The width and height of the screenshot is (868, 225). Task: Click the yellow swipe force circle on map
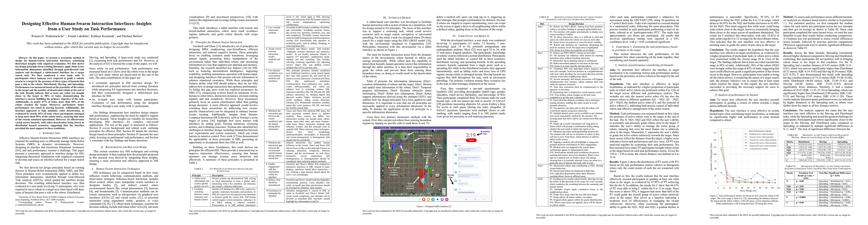click(x=404, y=136)
